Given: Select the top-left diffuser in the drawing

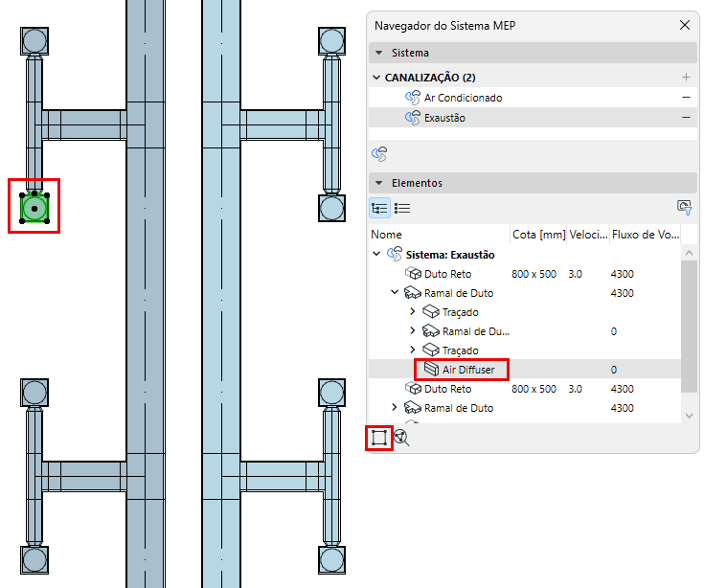Looking at the screenshot, I should pyautogui.click(x=34, y=41).
